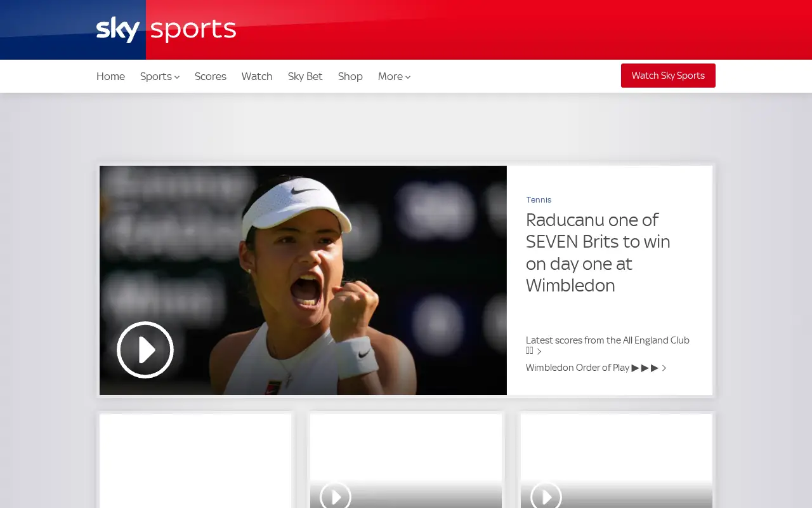Click the Watch Sky Sports button
The image size is (812, 508).
[668, 76]
